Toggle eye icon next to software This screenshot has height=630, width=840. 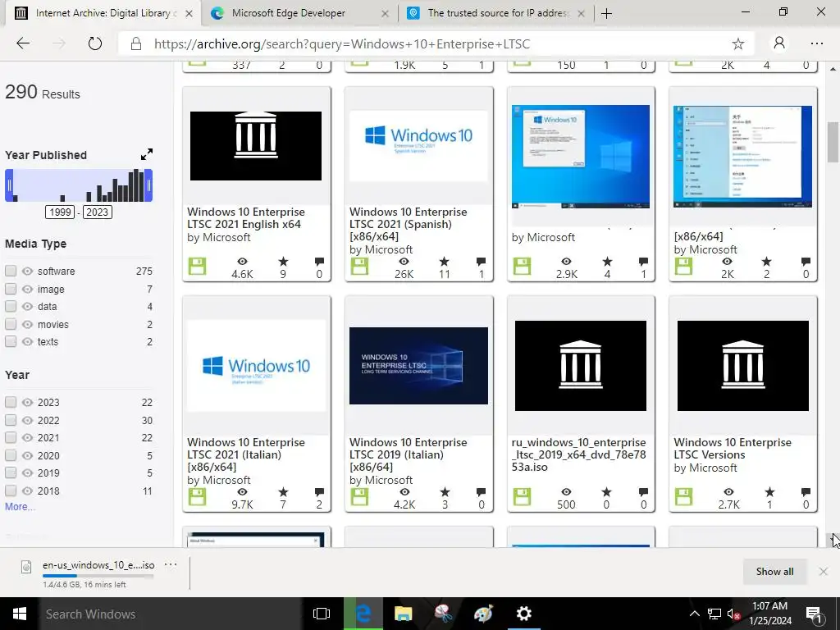[27, 271]
